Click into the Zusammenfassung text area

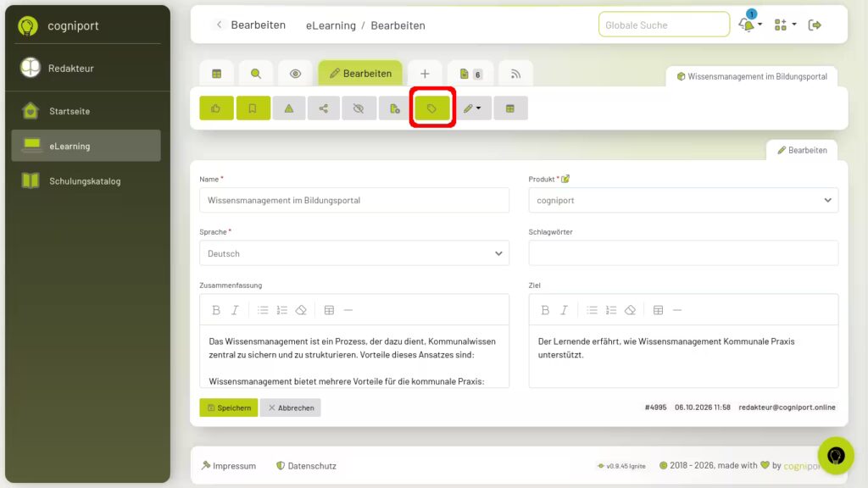click(x=354, y=357)
